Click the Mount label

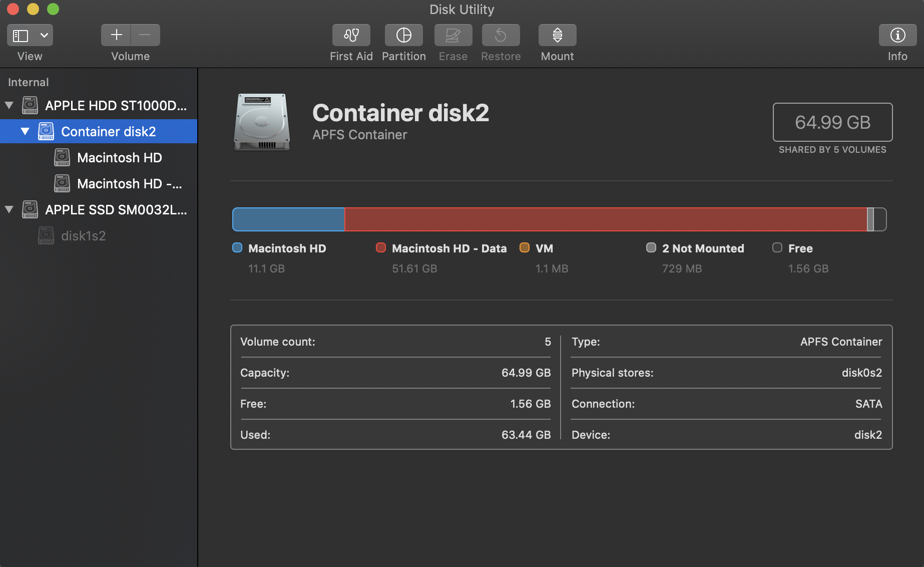[x=557, y=56]
